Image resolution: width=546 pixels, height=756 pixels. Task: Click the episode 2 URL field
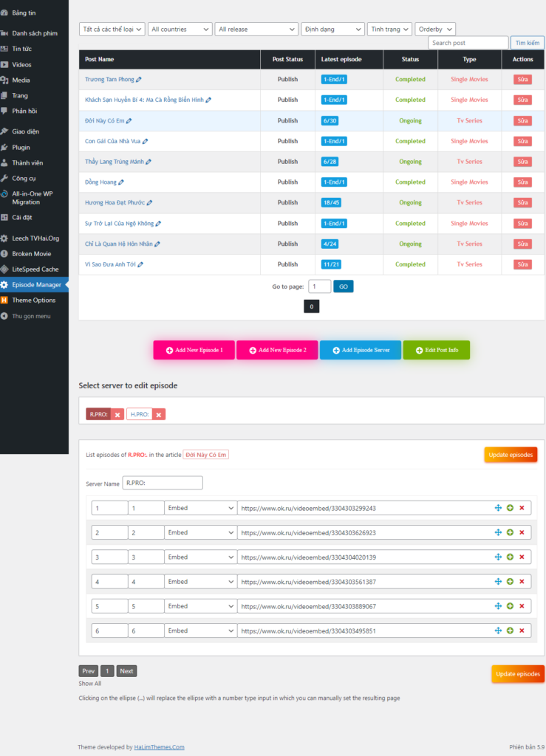tap(384, 533)
